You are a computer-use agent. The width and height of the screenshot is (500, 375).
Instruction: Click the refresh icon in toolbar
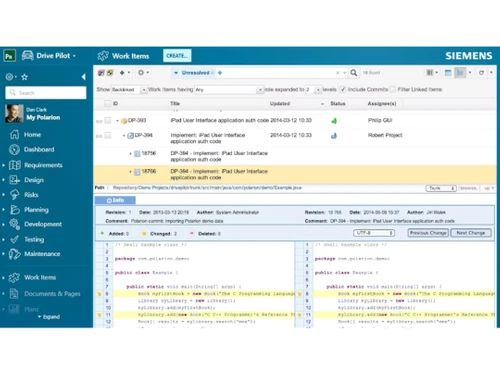coord(481,73)
